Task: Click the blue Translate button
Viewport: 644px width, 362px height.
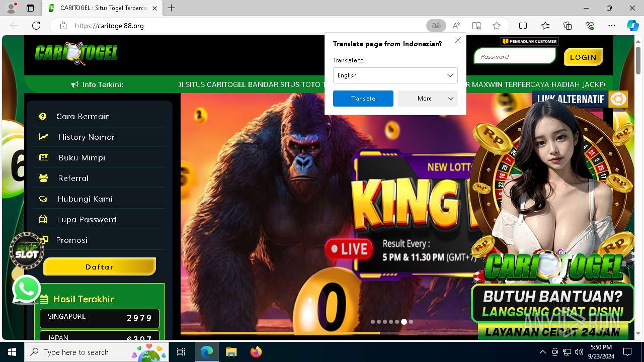Action: [x=363, y=99]
